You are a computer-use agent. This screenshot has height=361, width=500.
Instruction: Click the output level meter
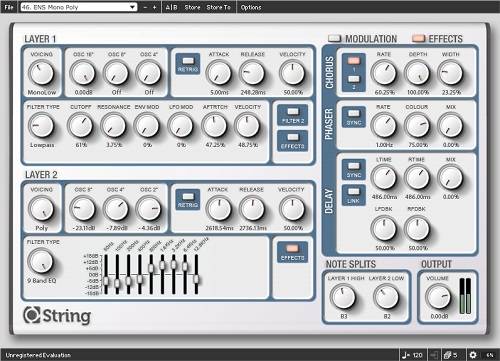(465, 296)
